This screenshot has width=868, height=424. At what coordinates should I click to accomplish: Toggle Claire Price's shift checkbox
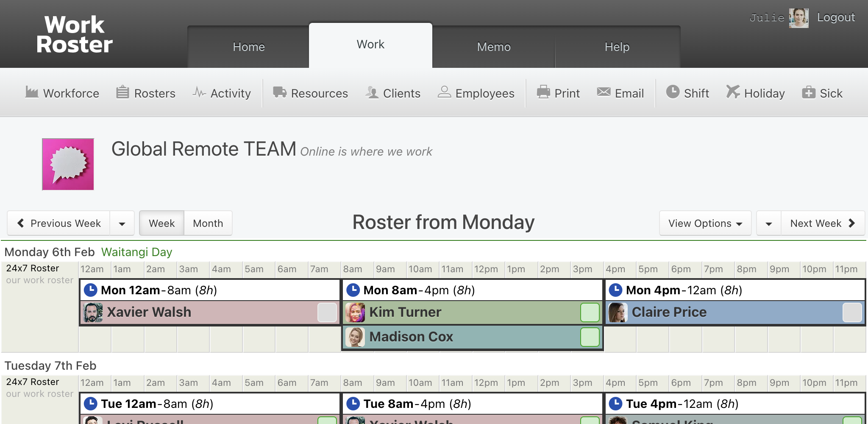pyautogui.click(x=852, y=312)
